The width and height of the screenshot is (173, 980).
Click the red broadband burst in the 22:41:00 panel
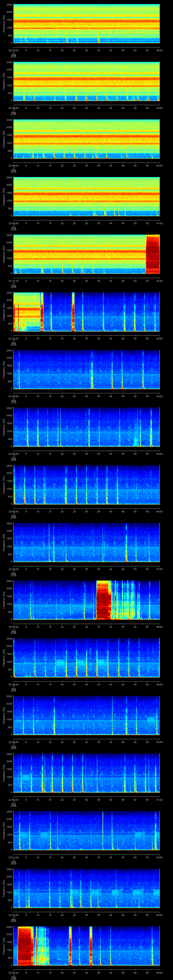(153, 255)
